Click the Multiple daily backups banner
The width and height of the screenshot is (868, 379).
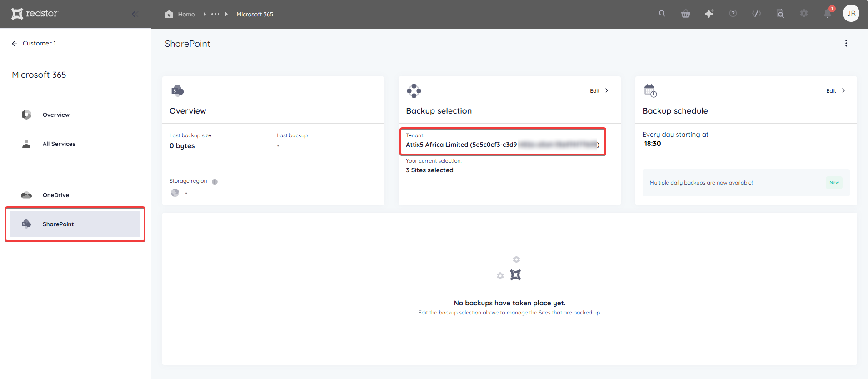coord(746,183)
